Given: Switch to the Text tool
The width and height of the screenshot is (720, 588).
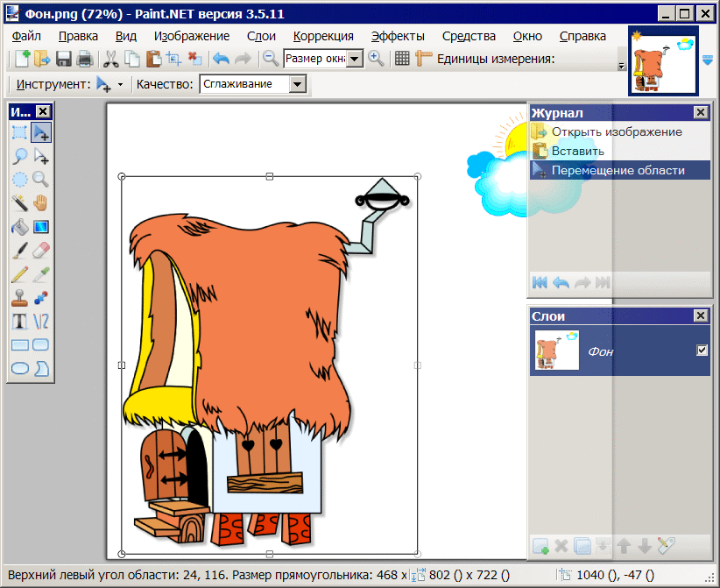Looking at the screenshot, I should click(x=19, y=322).
